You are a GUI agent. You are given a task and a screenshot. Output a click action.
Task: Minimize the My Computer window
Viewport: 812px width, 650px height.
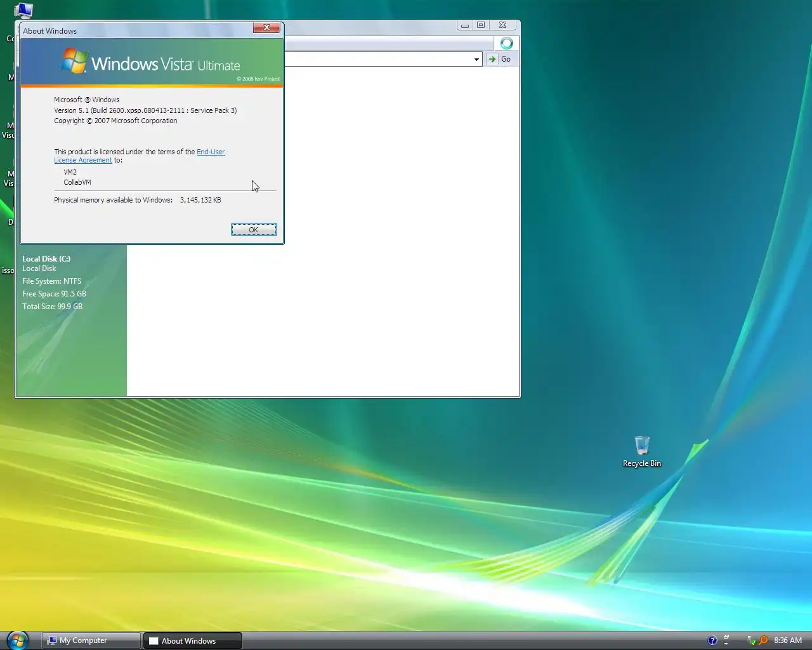pos(465,25)
